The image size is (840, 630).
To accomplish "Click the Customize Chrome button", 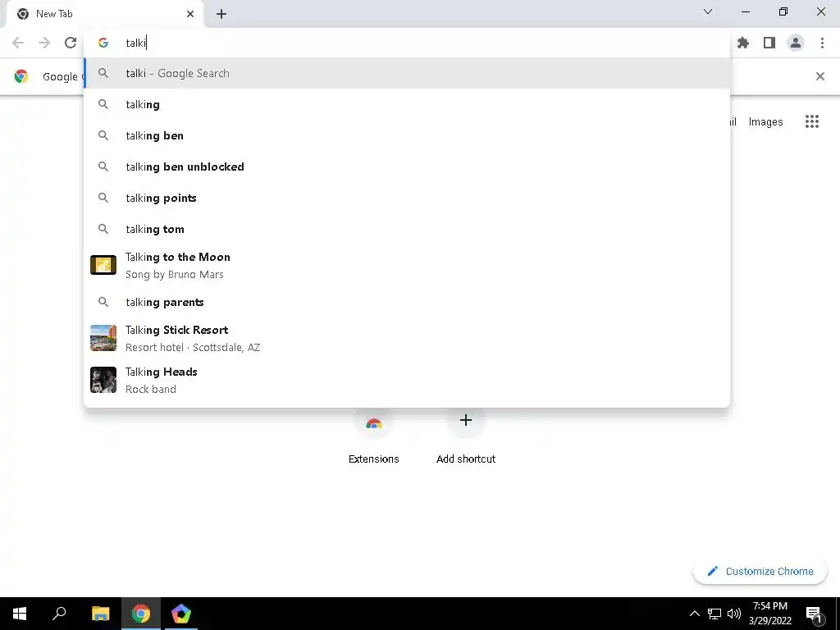I will click(760, 571).
